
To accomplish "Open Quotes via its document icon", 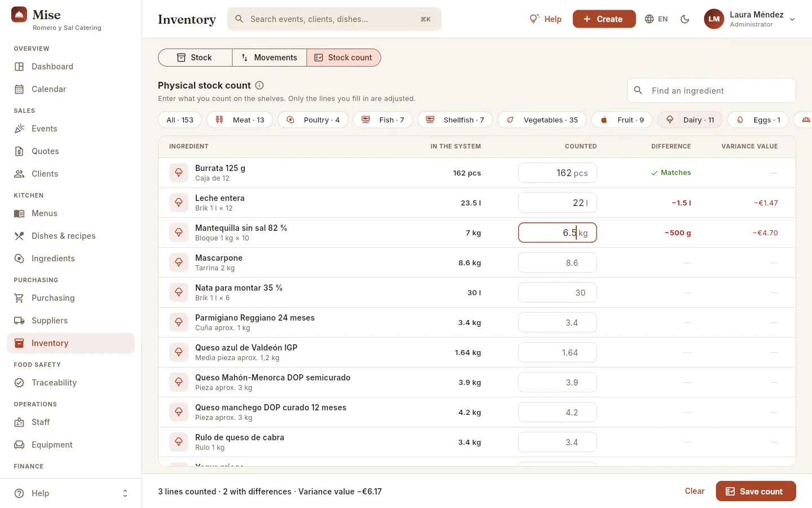I will [19, 151].
